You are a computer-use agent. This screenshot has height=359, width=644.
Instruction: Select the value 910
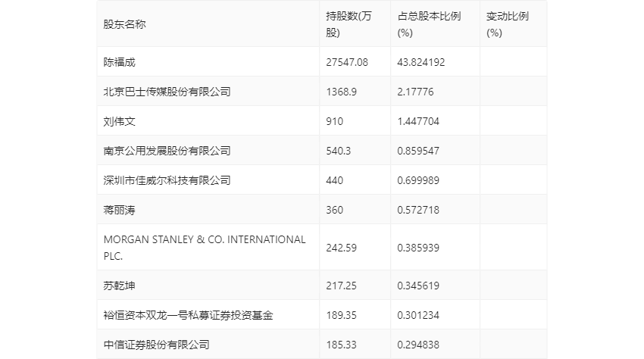(334, 121)
